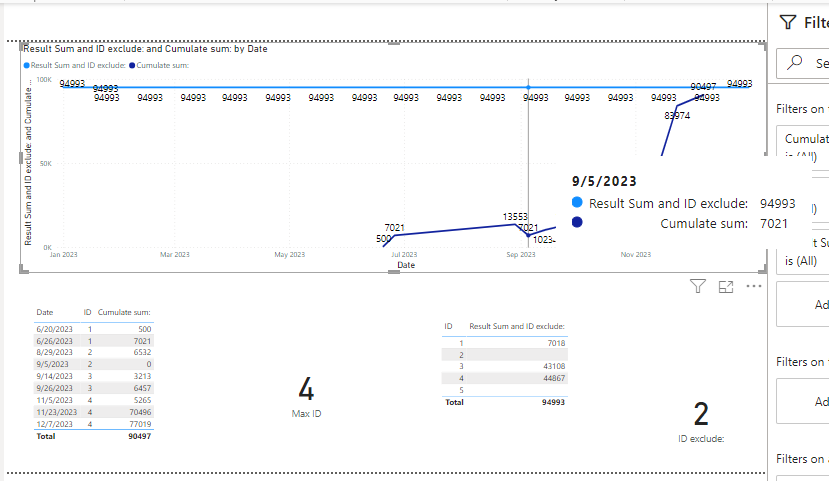The image size is (829, 481).
Task: Click the search magnifier in Filters pane
Action: point(794,63)
